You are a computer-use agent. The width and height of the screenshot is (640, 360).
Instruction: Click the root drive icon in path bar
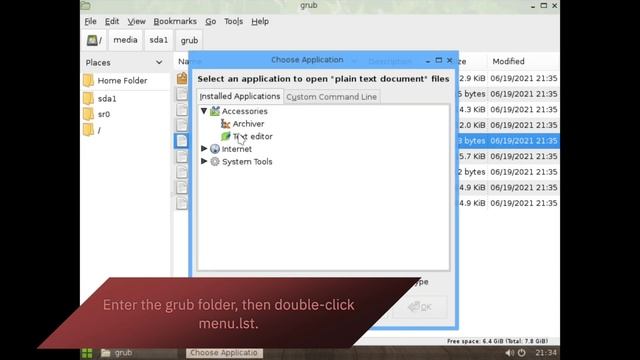click(x=92, y=40)
